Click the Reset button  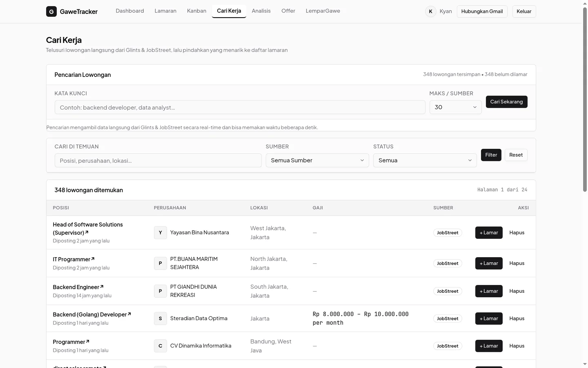pyautogui.click(x=516, y=155)
